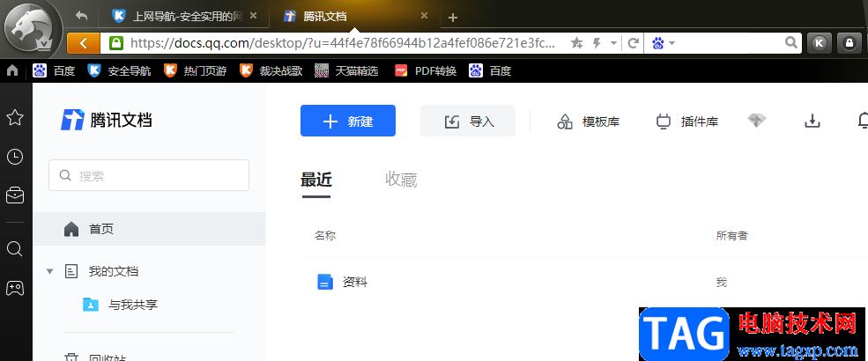Click the blue 新建 button
The width and height of the screenshot is (868, 361).
coord(348,121)
